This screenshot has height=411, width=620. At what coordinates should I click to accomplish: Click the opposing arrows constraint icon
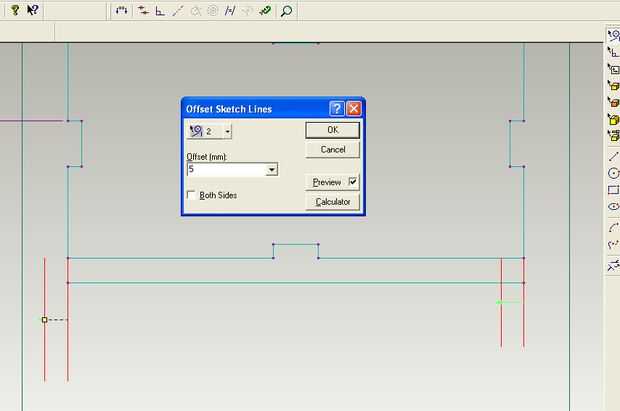tap(143, 11)
